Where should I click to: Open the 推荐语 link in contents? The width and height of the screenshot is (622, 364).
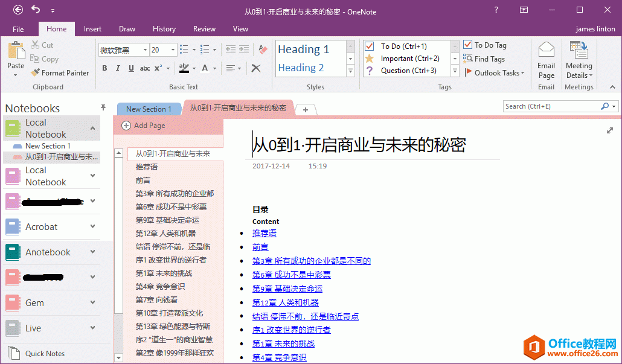click(265, 233)
